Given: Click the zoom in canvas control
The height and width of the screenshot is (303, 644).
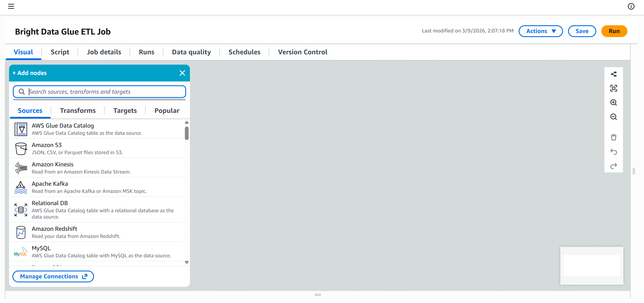Looking at the screenshot, I should tap(614, 102).
